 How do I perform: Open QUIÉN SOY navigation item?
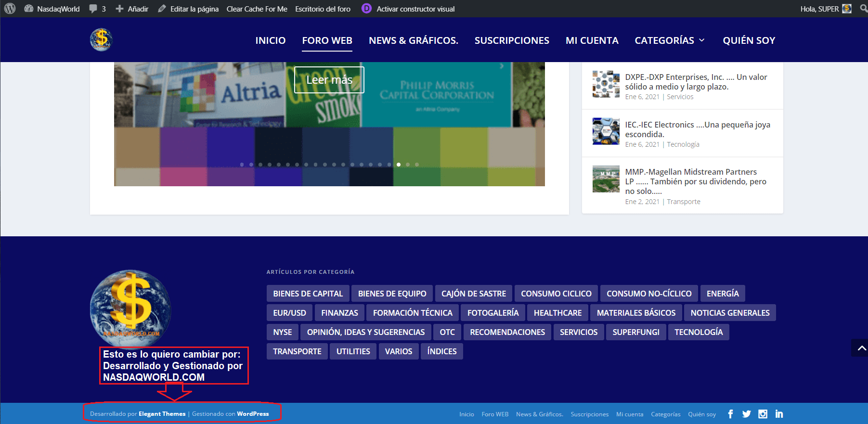[749, 40]
